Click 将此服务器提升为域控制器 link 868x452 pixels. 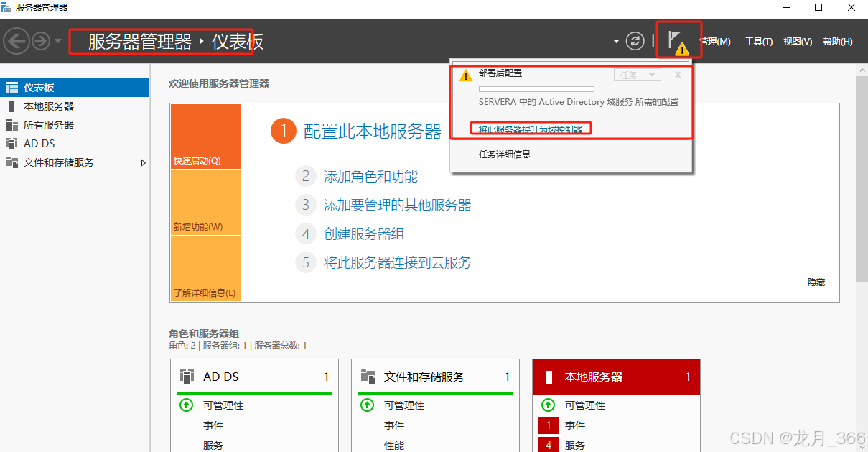click(531, 129)
